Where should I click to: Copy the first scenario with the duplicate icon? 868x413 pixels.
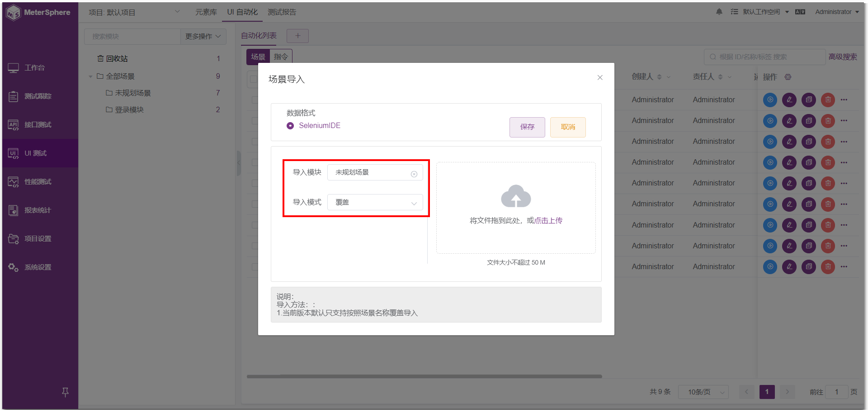click(x=809, y=100)
